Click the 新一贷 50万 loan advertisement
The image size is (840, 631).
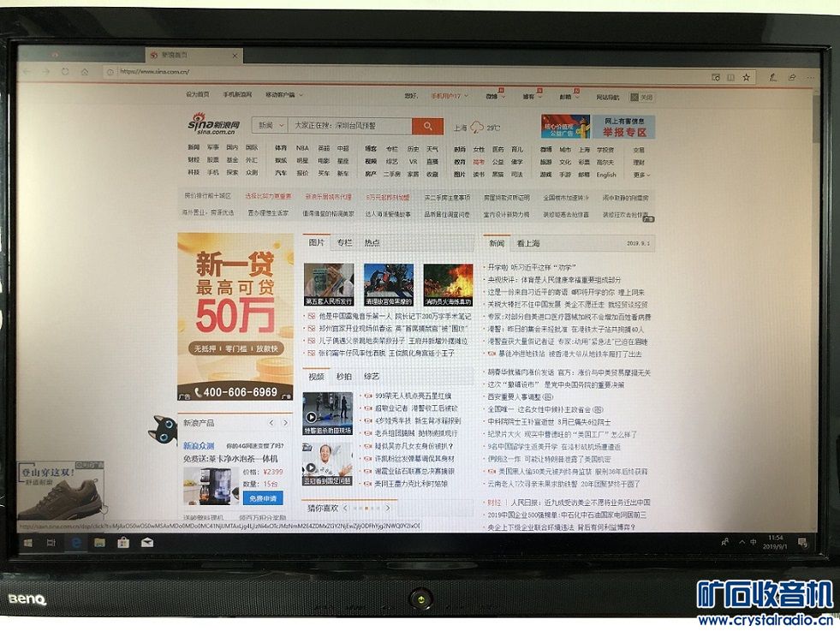pyautogui.click(x=235, y=317)
